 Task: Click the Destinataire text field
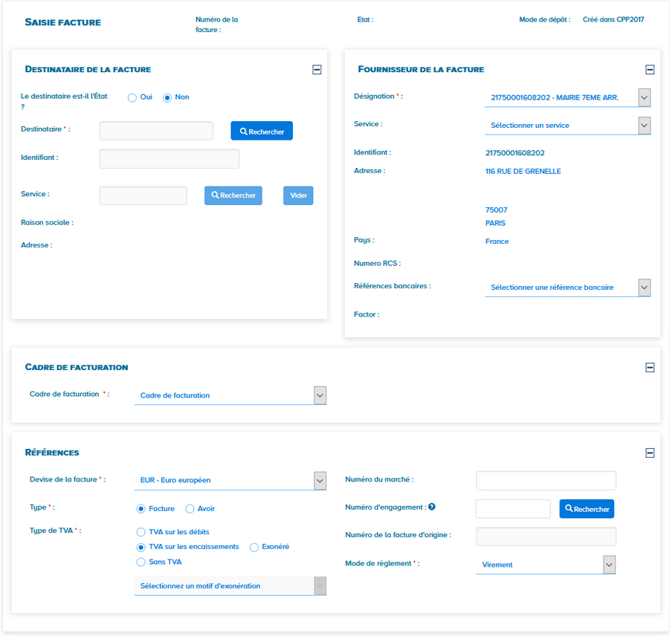click(156, 131)
